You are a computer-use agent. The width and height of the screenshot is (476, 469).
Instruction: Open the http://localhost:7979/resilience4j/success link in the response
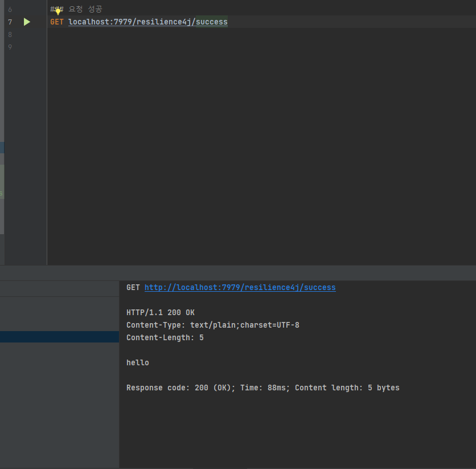240,287
